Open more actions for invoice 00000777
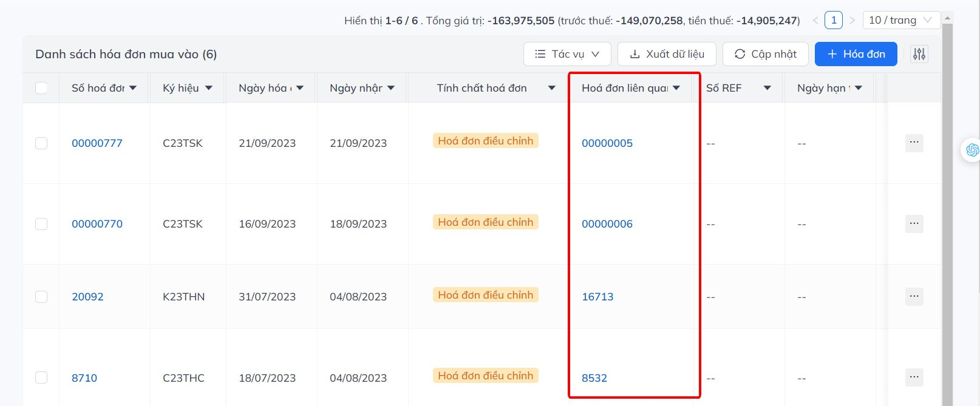The image size is (980, 406). point(914,143)
